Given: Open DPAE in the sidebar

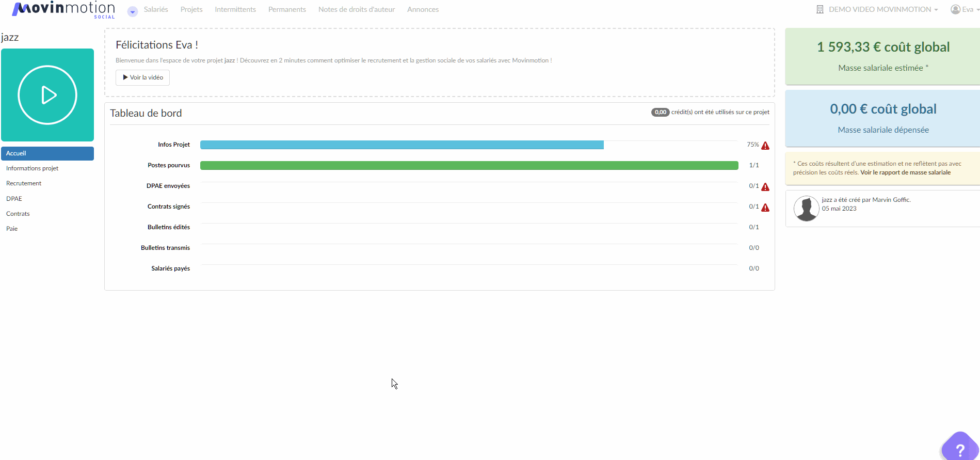Looking at the screenshot, I should click(14, 199).
